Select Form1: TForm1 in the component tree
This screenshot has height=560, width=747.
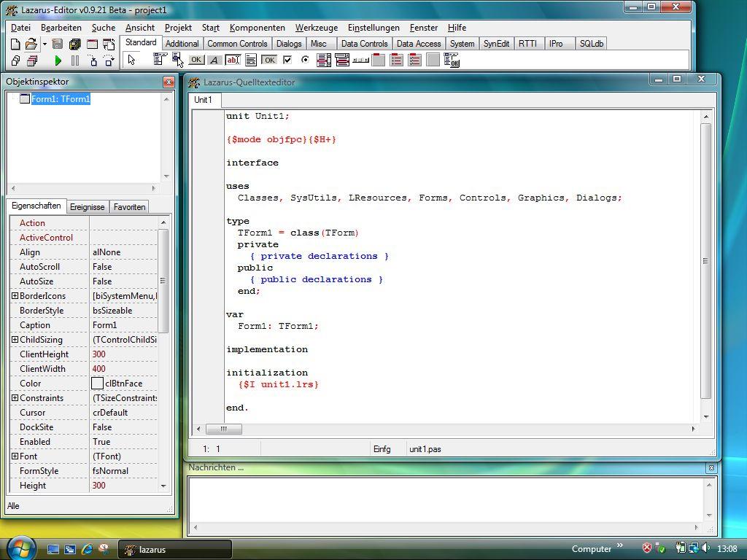click(61, 98)
